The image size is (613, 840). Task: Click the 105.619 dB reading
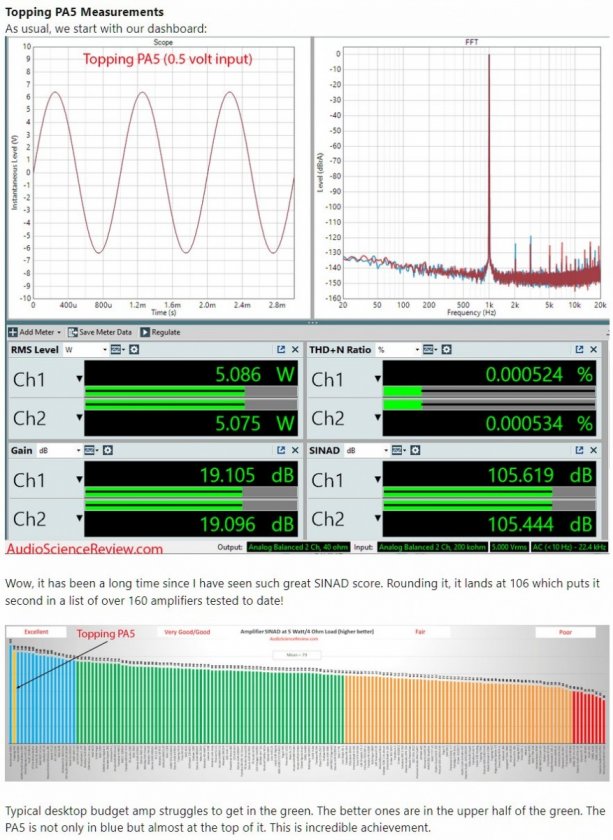pos(540,475)
